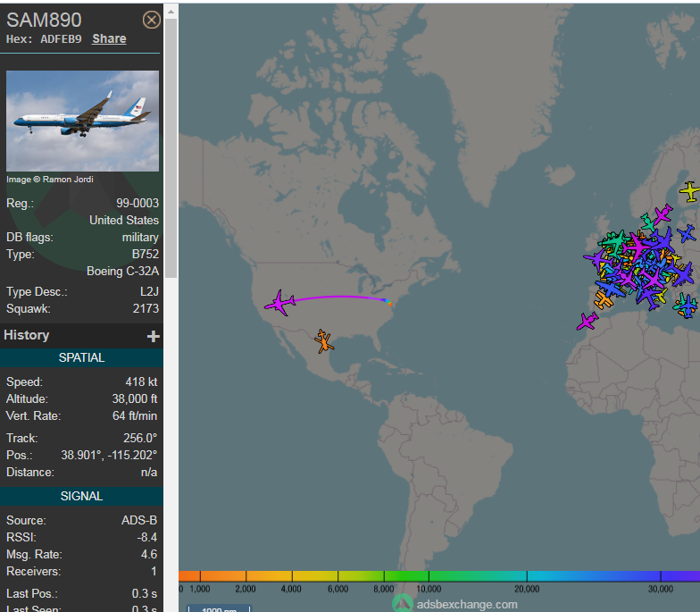The height and width of the screenshot is (612, 700).
Task: Select the purple aircraft icon over western France
Action: click(x=596, y=259)
